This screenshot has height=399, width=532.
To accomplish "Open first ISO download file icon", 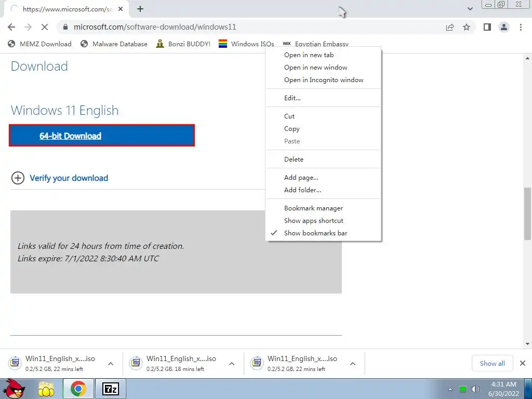I will coord(15,363).
